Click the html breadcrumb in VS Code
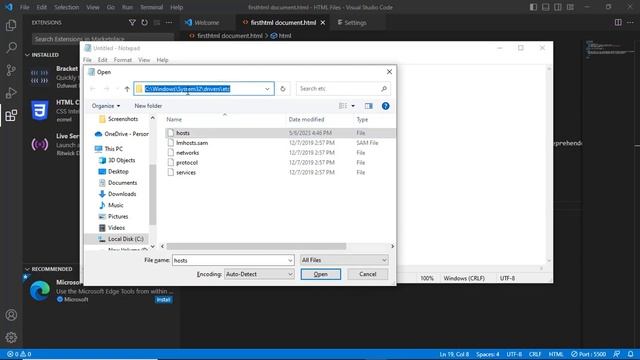Viewport: 640px width, 360px height. pos(285,36)
